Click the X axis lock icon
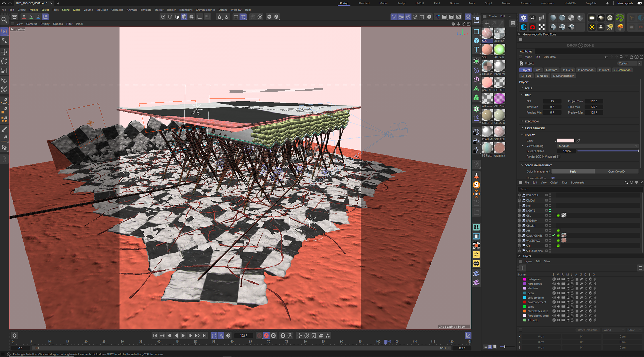This screenshot has width=644, height=357. click(x=24, y=17)
